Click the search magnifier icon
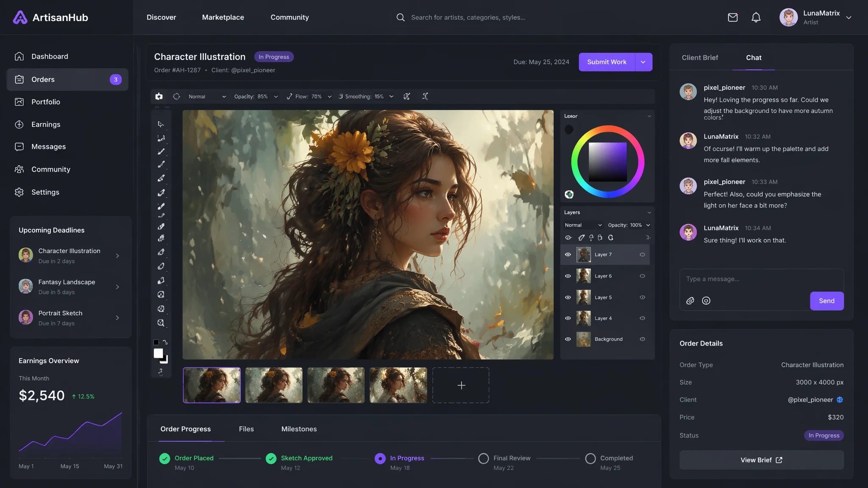The image size is (868, 488). (401, 17)
